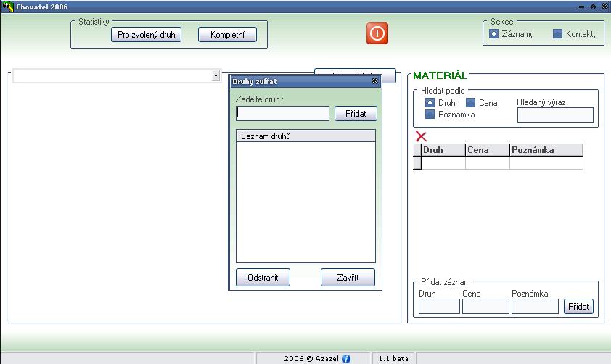
Task: Click the Pro zvolený druh statistics button
Action: click(146, 35)
